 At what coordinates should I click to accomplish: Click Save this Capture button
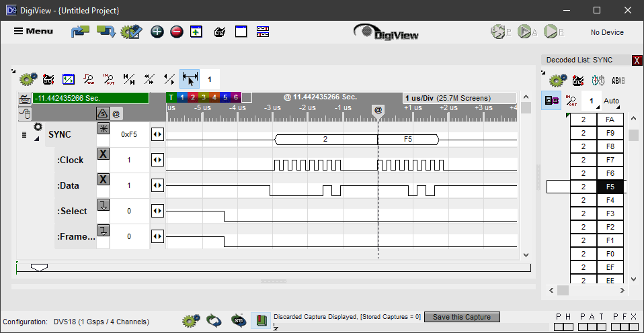[x=462, y=317]
